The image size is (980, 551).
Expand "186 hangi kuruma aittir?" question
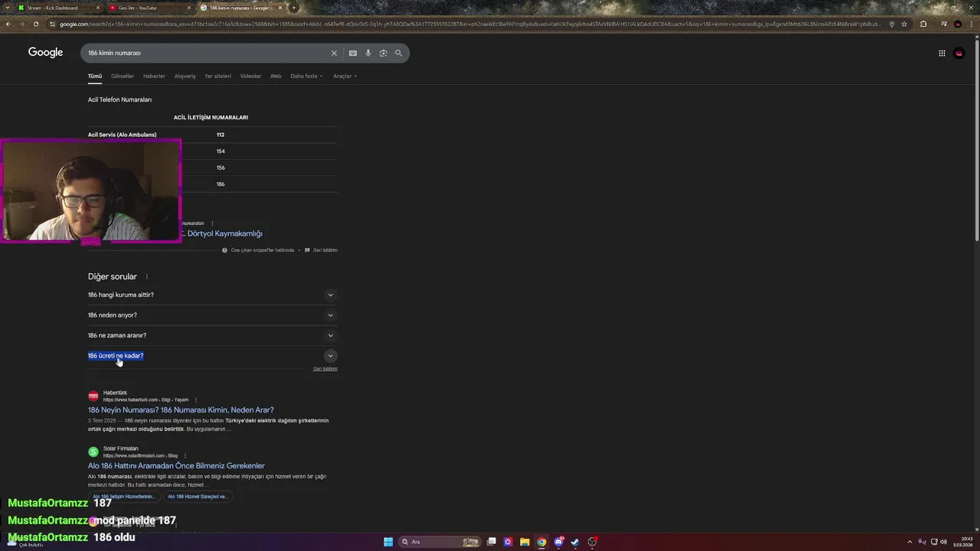(x=212, y=295)
